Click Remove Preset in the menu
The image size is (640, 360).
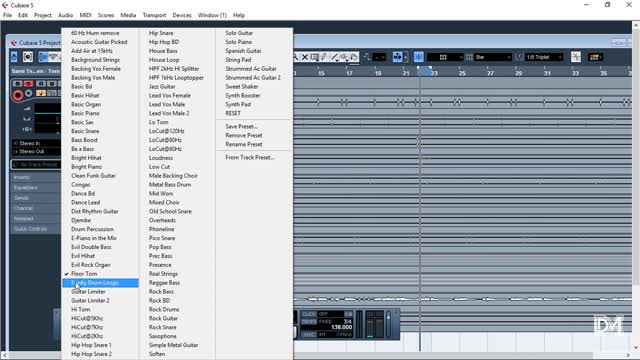pos(244,136)
